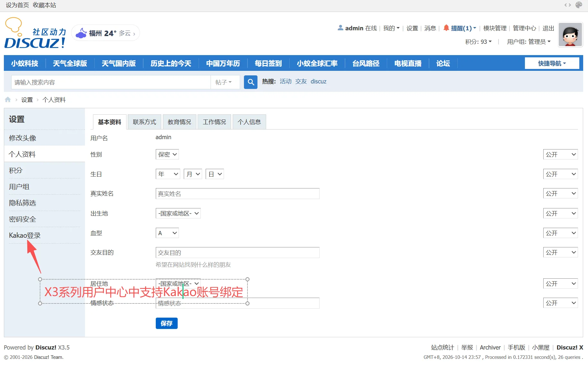Click the search content input field
Screen dimensions: 588x374
111,82
